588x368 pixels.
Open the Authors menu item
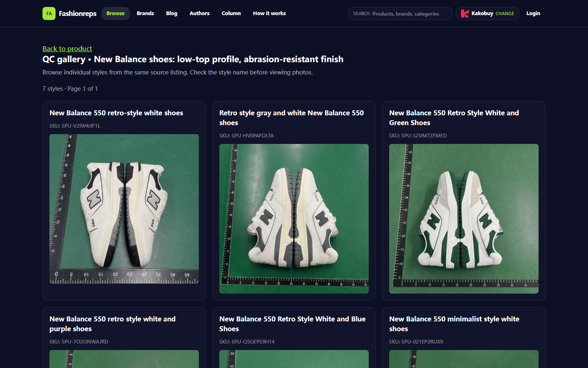pos(199,13)
